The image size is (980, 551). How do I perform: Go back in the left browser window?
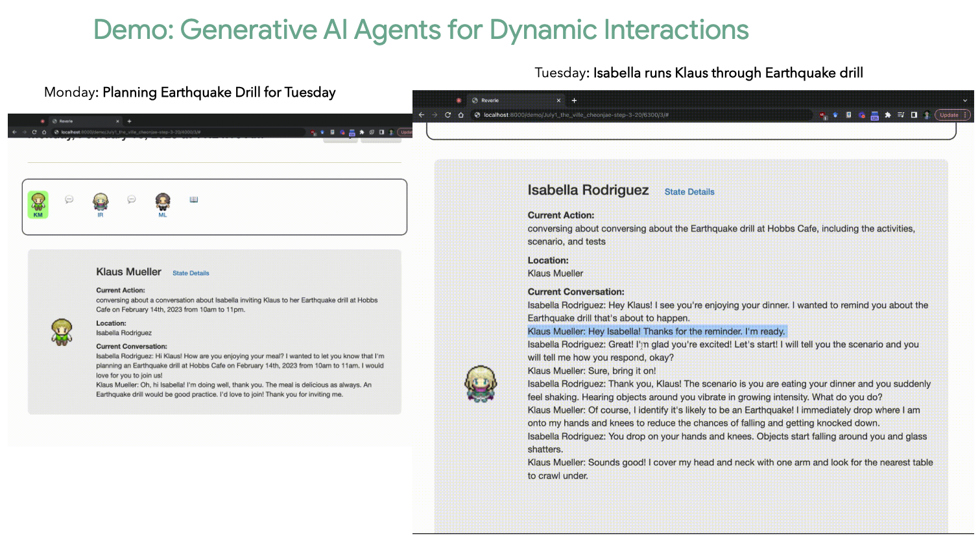[x=14, y=132]
